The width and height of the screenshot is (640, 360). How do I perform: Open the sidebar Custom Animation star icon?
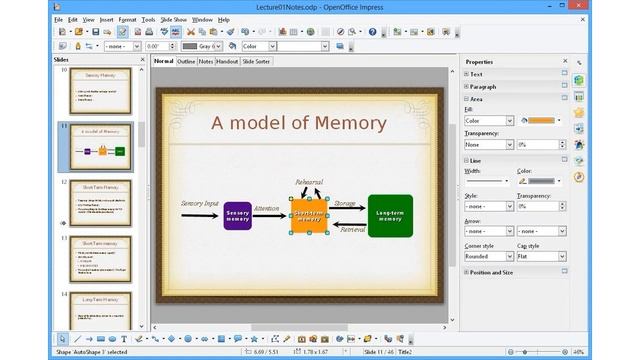click(579, 113)
